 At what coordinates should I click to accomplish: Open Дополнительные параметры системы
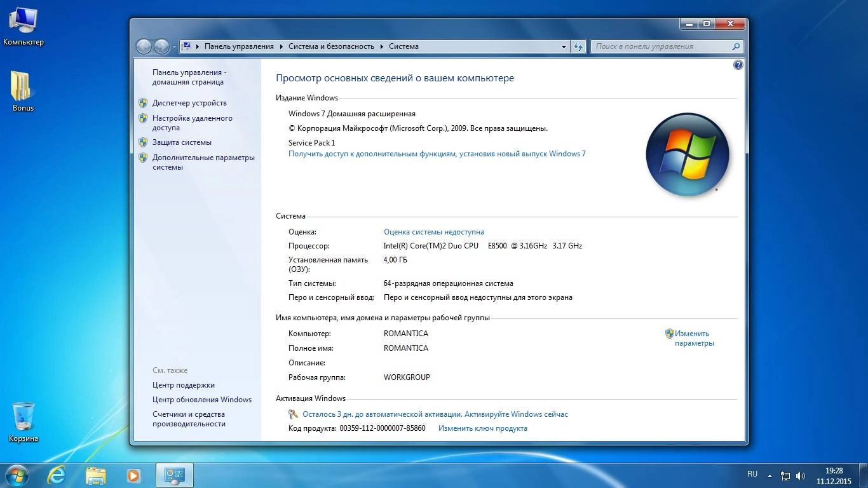[x=203, y=162]
